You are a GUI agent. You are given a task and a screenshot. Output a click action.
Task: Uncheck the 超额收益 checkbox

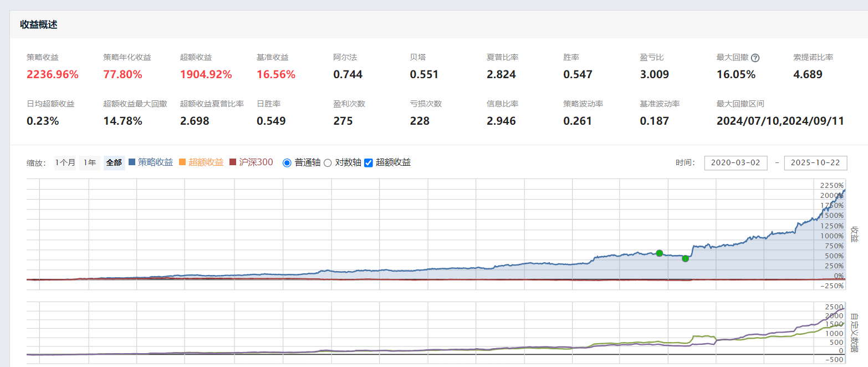click(369, 163)
